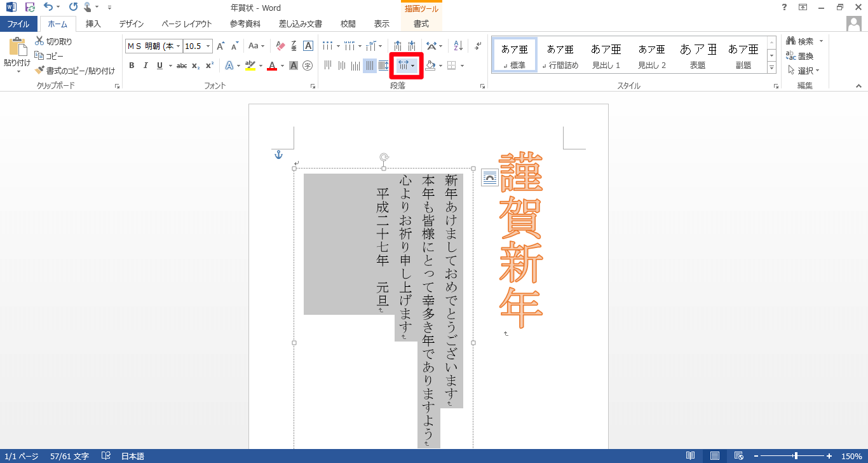Image resolution: width=868 pixels, height=463 pixels.
Task: Clear all formatting with the eraser icon
Action: [x=280, y=46]
